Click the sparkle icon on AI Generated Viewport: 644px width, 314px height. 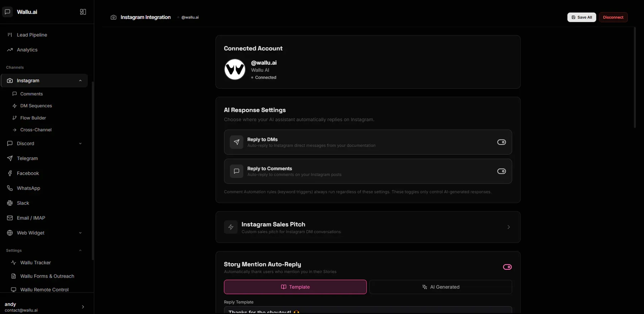point(425,287)
